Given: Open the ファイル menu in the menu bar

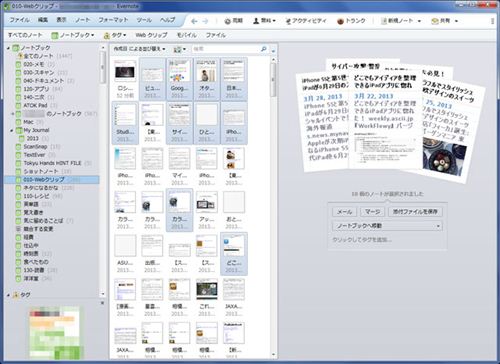Looking at the screenshot, I should click(x=19, y=20).
